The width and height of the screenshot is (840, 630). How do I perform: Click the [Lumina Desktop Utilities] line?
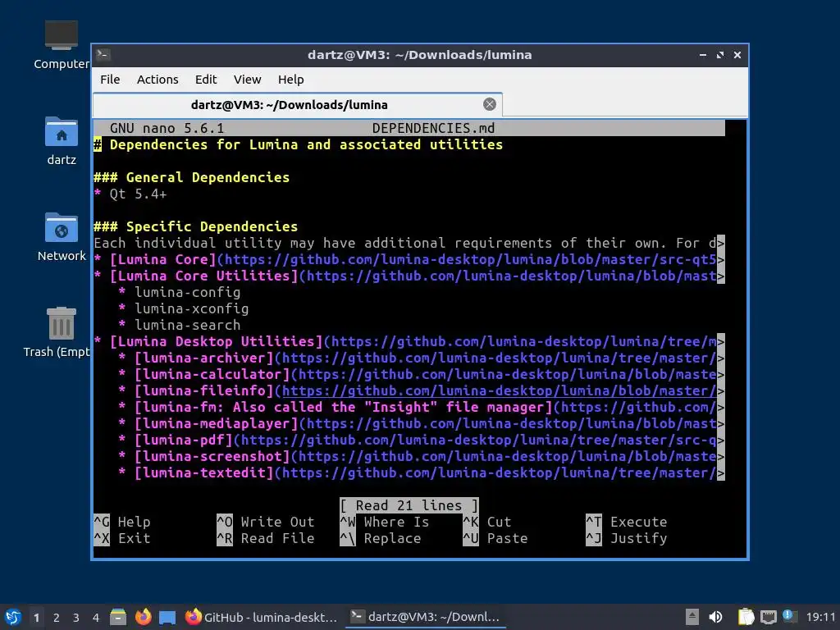coord(409,342)
